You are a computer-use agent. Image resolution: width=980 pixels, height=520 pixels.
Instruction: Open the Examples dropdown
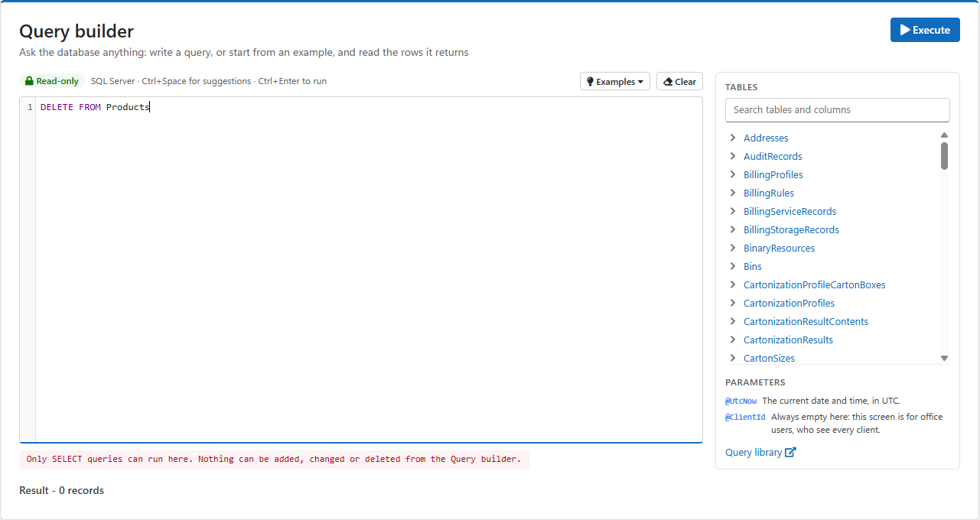point(615,82)
